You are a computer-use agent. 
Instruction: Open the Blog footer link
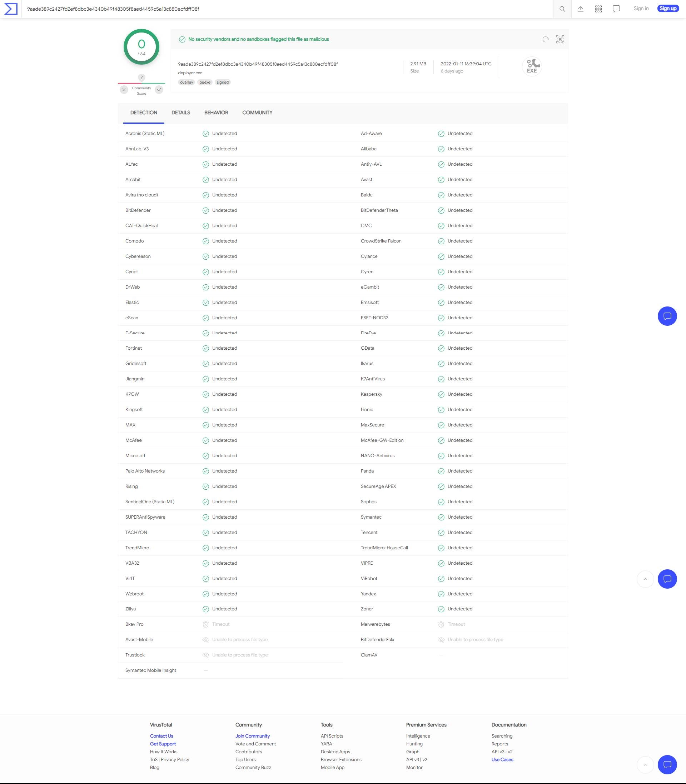click(x=155, y=767)
